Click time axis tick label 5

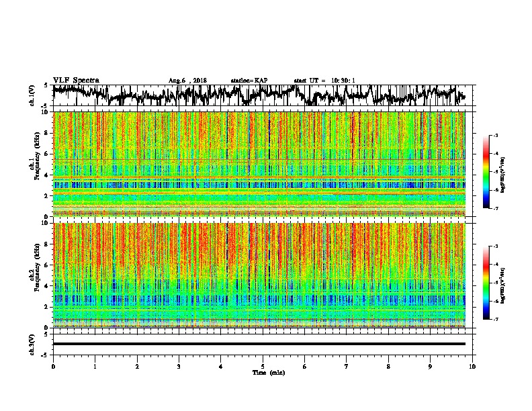coord(263,367)
